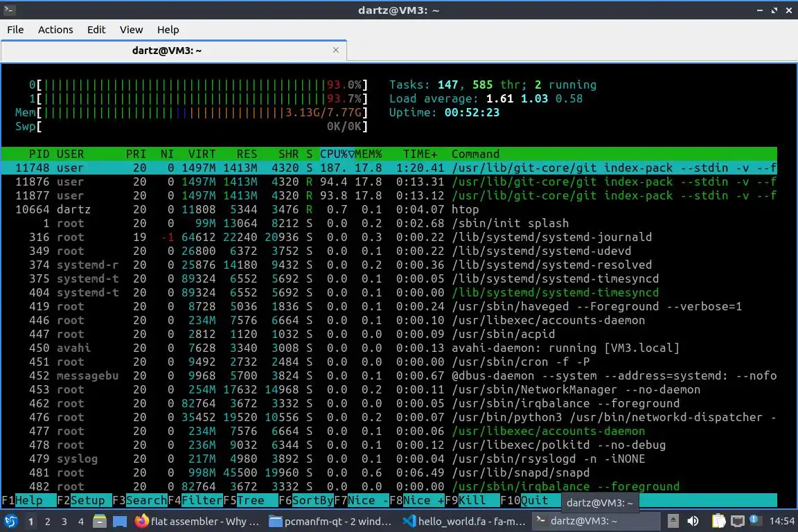Sort by the Command column header
This screenshot has height=532, width=798.
tap(475, 154)
